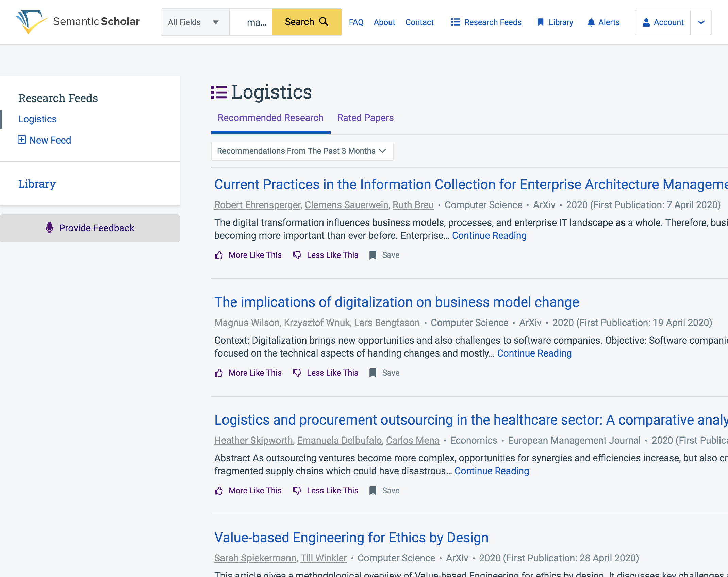Click the plus icon beside New Feed

click(22, 140)
